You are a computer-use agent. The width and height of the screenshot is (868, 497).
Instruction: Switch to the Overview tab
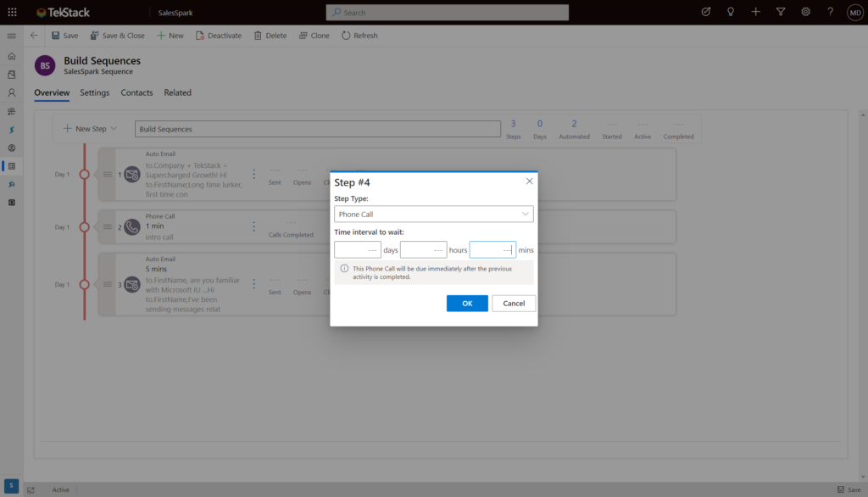click(x=52, y=92)
